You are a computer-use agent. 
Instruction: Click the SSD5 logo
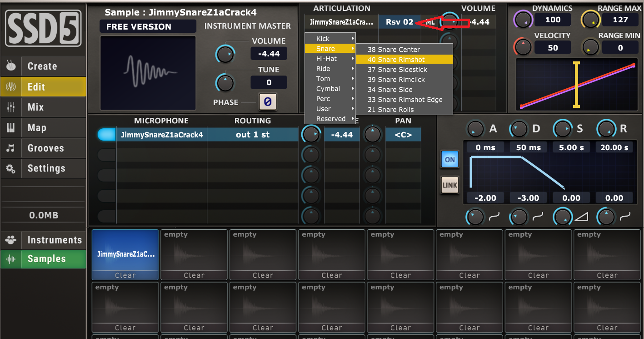coord(43,28)
